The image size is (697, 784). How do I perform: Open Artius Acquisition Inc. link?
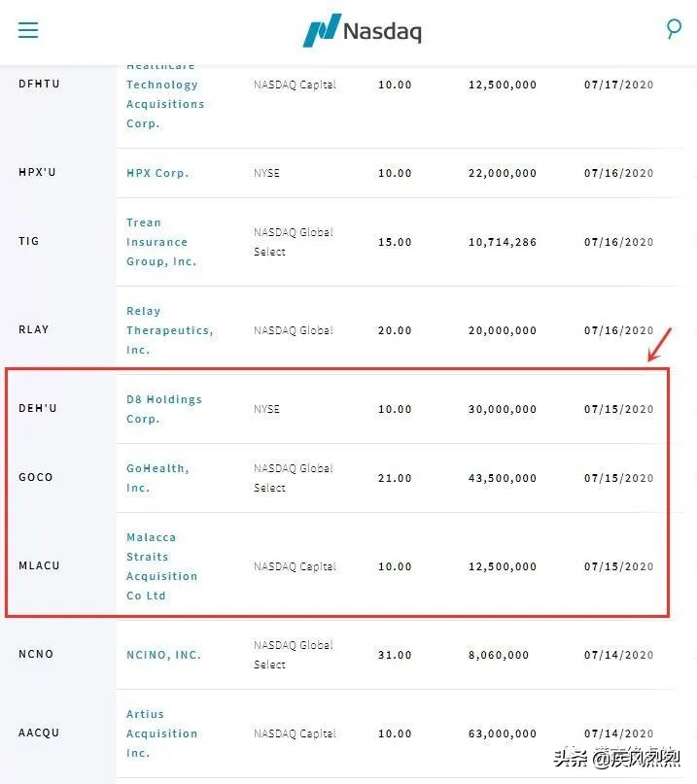161,733
